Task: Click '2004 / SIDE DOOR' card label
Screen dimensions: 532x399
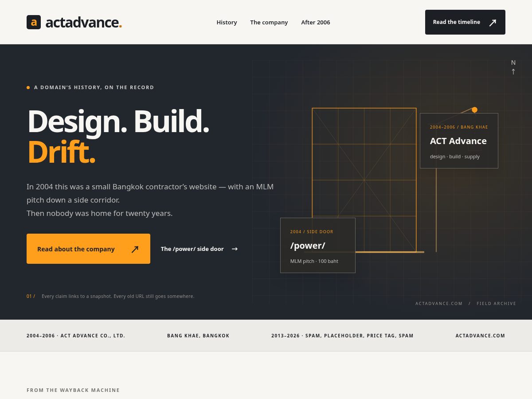Action: 312,232
